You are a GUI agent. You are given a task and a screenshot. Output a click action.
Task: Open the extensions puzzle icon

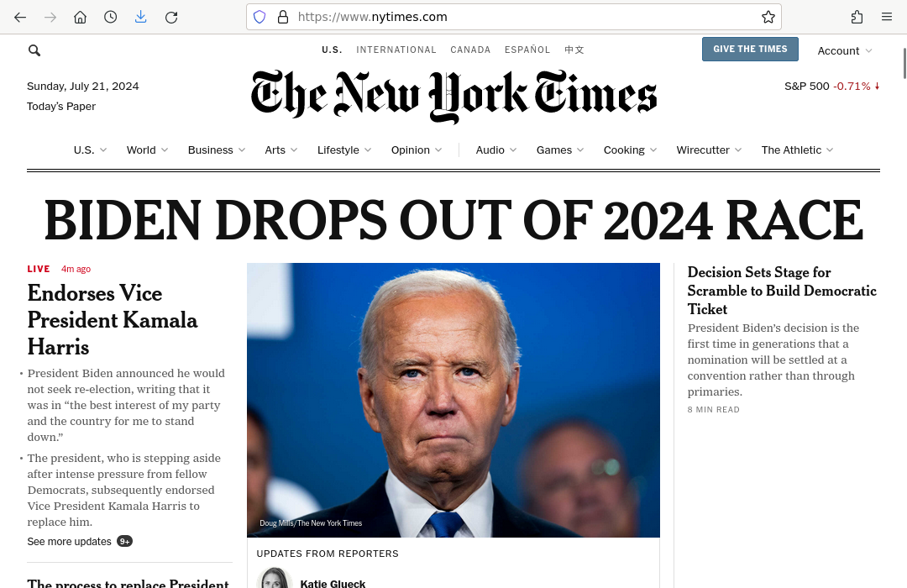(x=857, y=18)
